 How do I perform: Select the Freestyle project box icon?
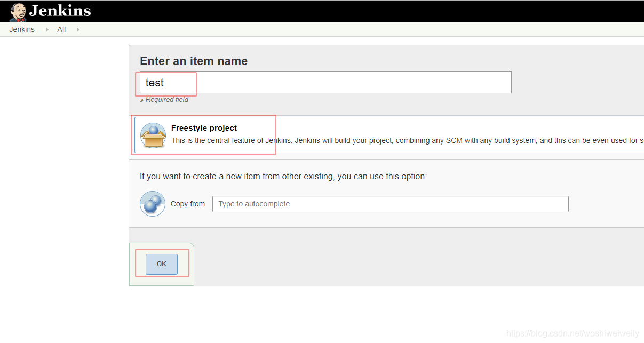pyautogui.click(x=153, y=135)
